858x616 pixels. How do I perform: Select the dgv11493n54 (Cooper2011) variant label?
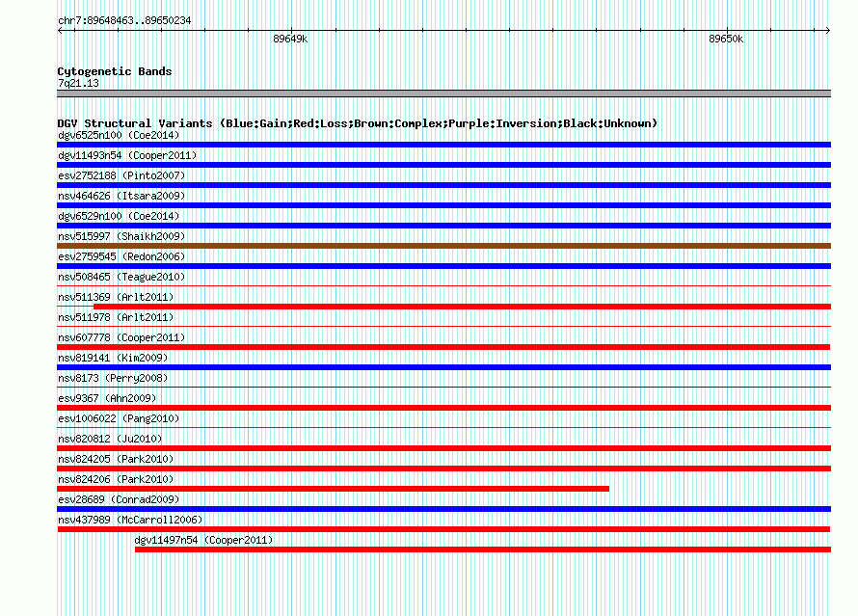[x=127, y=155]
